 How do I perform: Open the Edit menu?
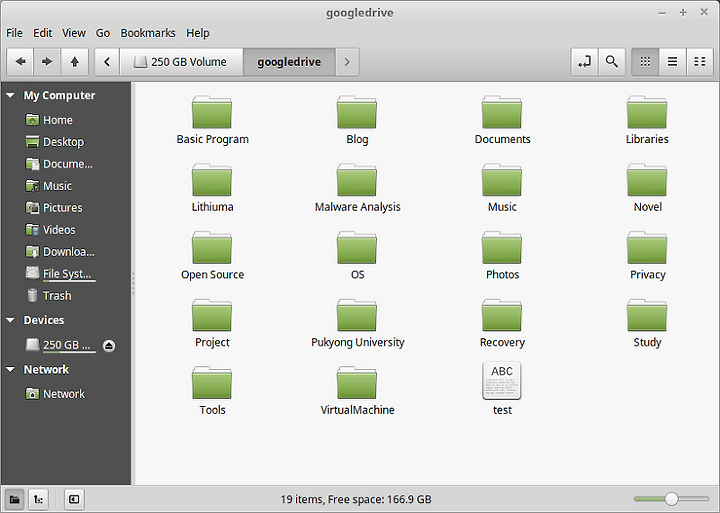(42, 33)
